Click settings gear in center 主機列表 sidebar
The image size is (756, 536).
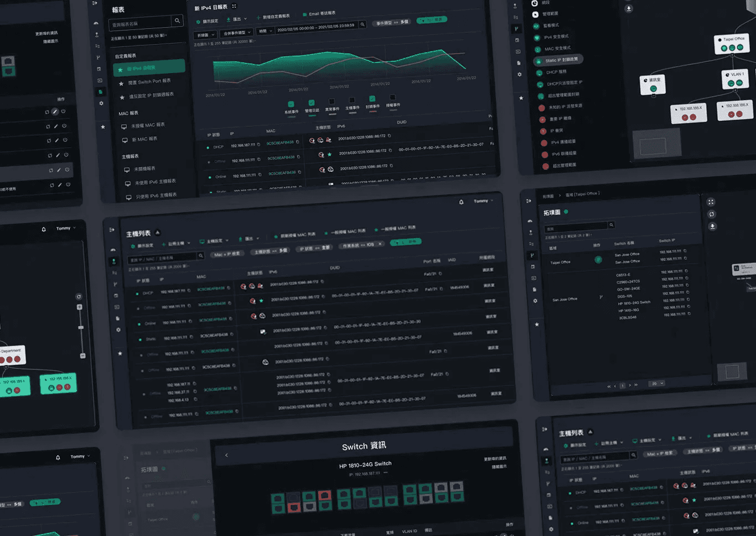tap(118, 330)
